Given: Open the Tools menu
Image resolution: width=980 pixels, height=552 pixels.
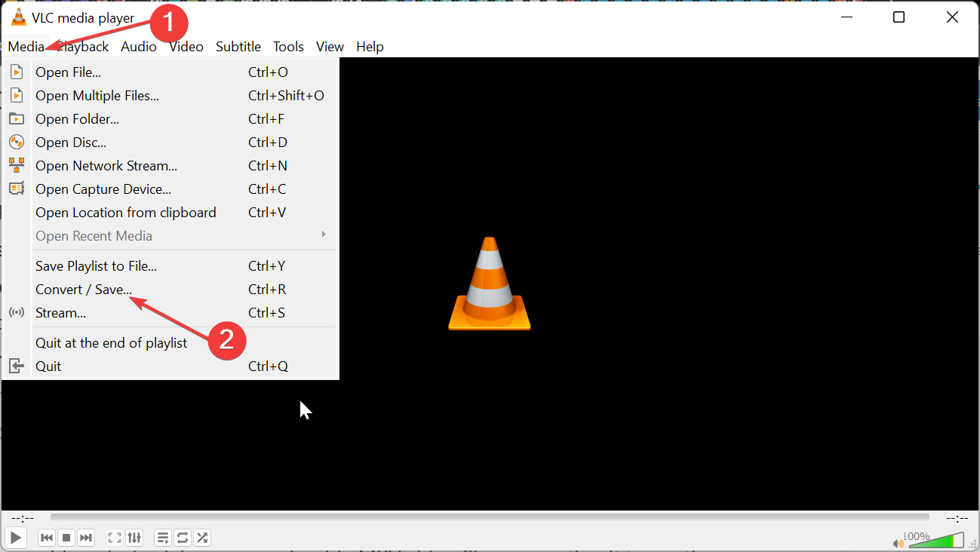Looking at the screenshot, I should click(x=288, y=47).
